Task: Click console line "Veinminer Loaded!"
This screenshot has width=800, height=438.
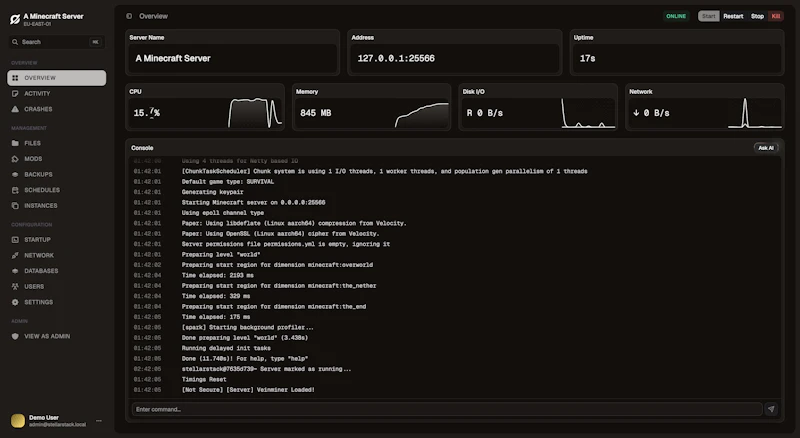Action: (x=248, y=390)
